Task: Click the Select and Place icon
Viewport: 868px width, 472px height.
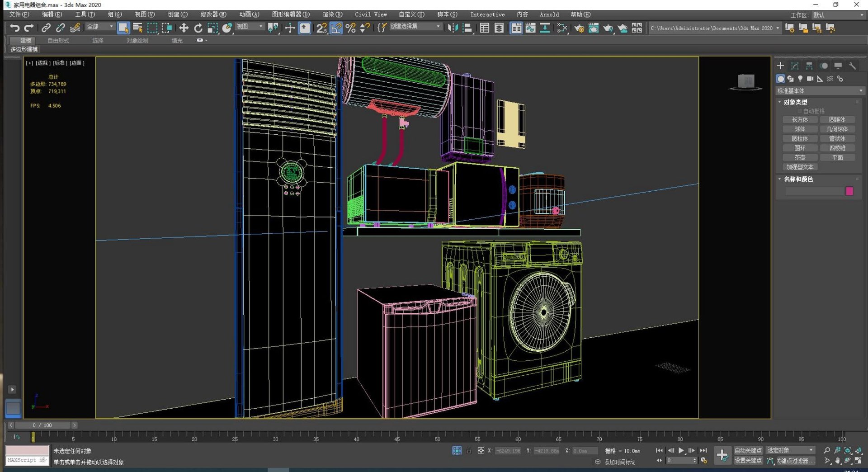Action: coord(227,28)
